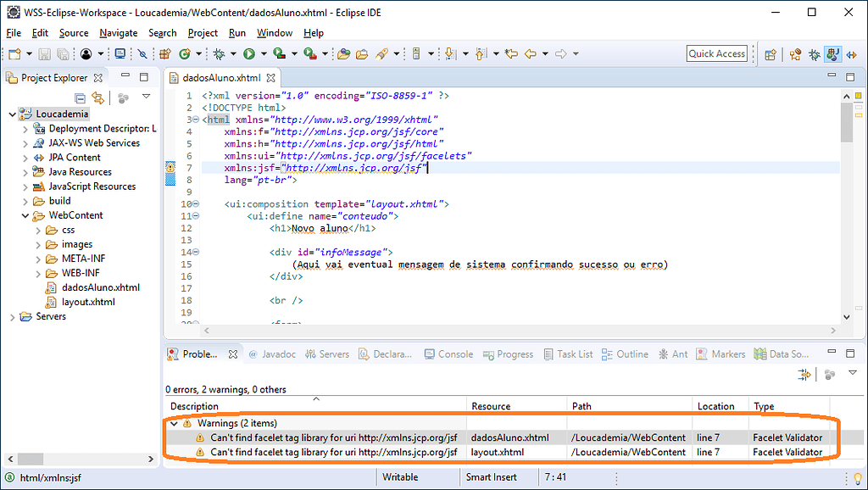This screenshot has width=868, height=490.
Task: Save the current file using the Save icon
Action: tap(43, 54)
